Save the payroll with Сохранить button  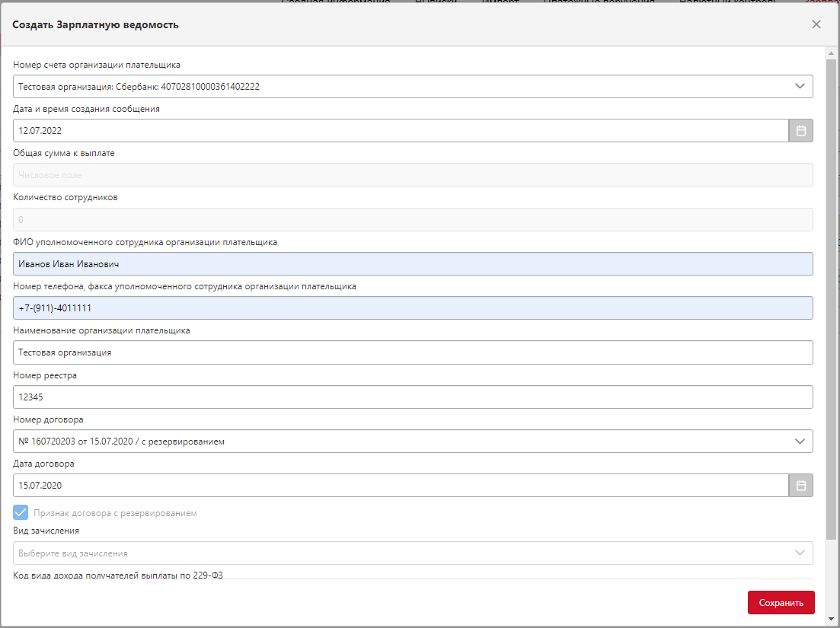[781, 603]
